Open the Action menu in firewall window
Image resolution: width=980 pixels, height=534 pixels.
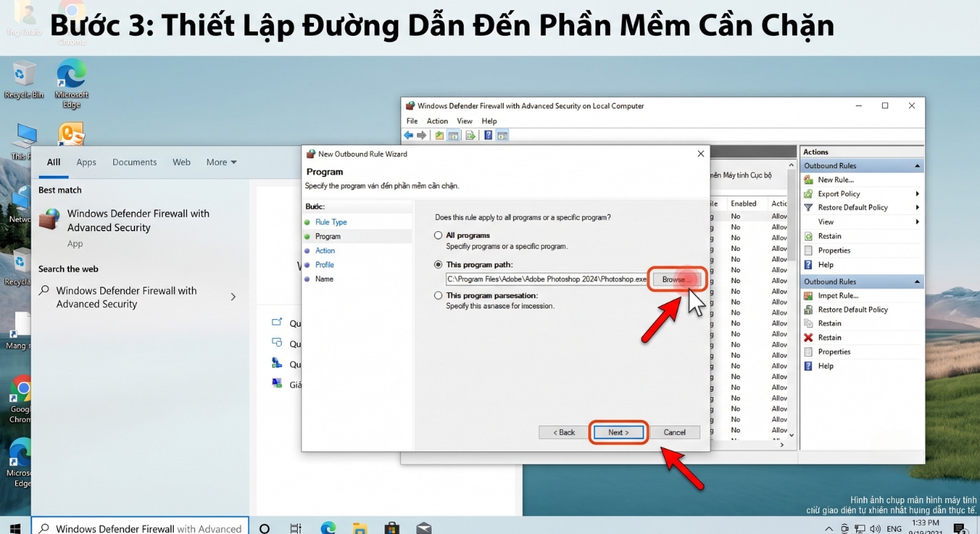coord(437,121)
